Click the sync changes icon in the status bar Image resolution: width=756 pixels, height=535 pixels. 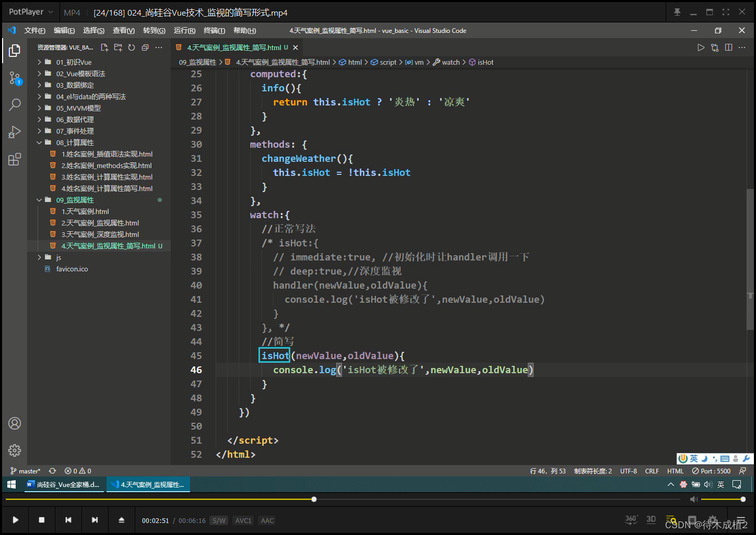(52, 471)
